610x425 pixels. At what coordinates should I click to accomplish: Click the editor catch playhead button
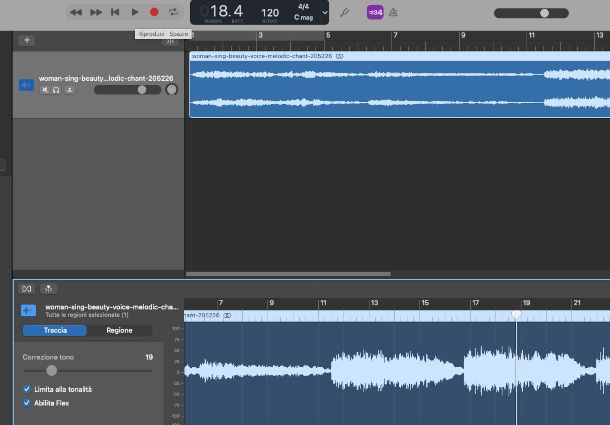coord(48,289)
